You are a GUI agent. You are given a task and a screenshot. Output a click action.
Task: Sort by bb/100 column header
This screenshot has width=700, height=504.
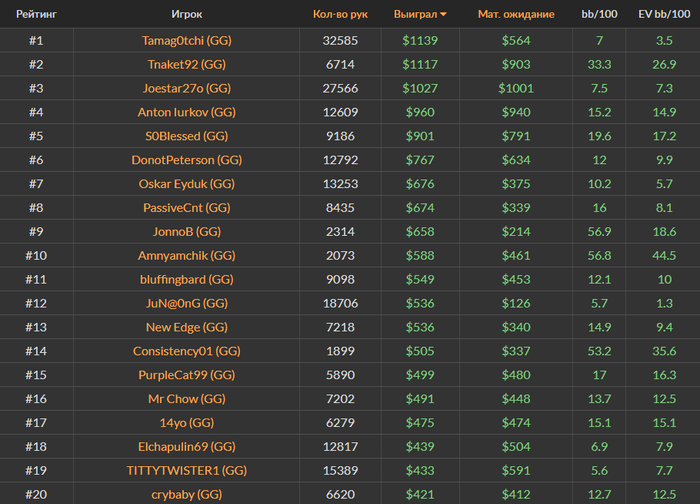598,15
